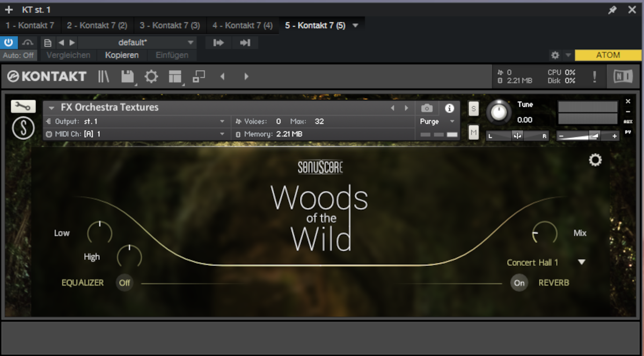Click the Einfügen button
644x356 pixels.
172,55
